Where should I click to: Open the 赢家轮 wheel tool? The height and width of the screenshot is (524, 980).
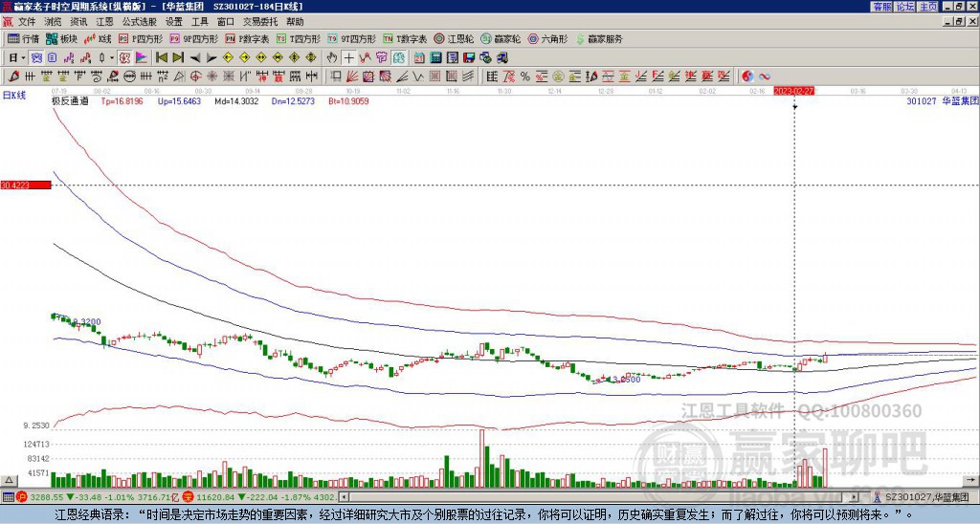501,38
